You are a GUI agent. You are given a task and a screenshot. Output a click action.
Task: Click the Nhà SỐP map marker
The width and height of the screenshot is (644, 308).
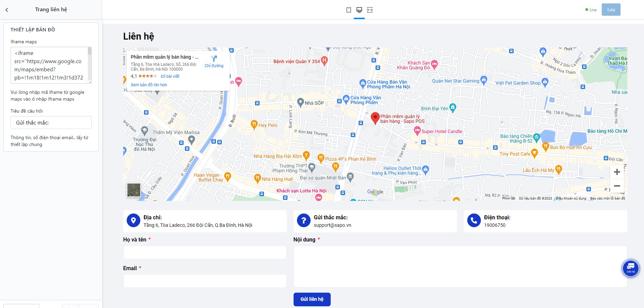[300, 102]
